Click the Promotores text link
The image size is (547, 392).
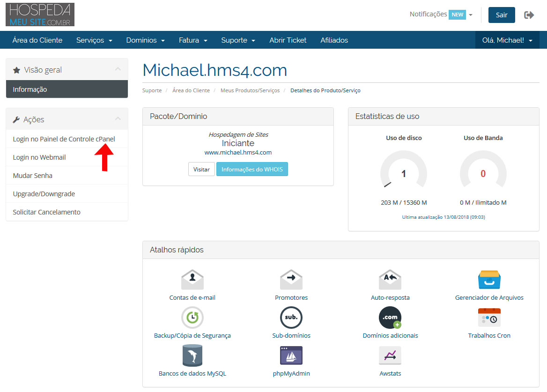tap(291, 297)
